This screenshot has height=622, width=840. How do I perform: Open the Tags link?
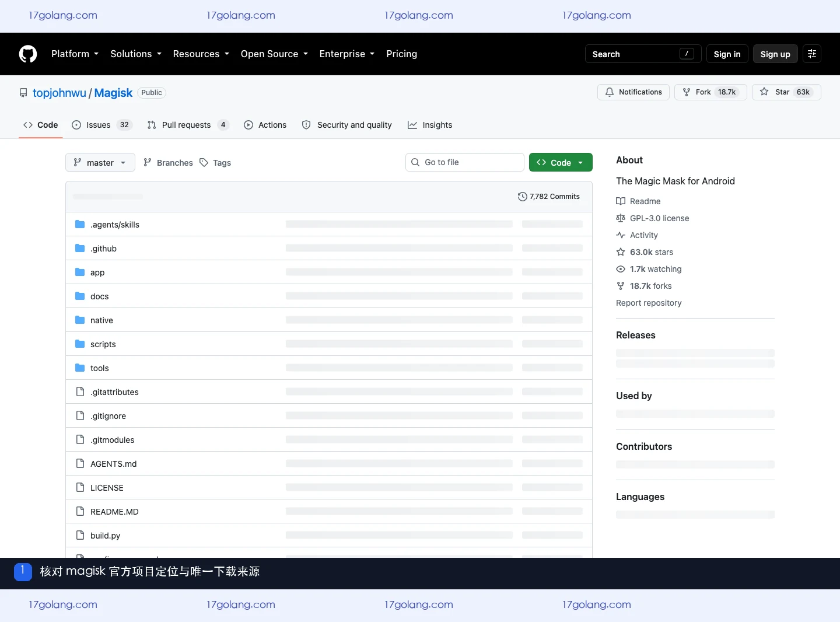pyautogui.click(x=215, y=162)
